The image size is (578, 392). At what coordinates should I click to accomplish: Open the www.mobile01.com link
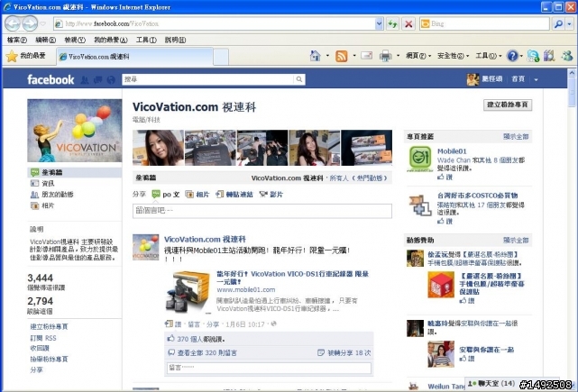point(246,289)
